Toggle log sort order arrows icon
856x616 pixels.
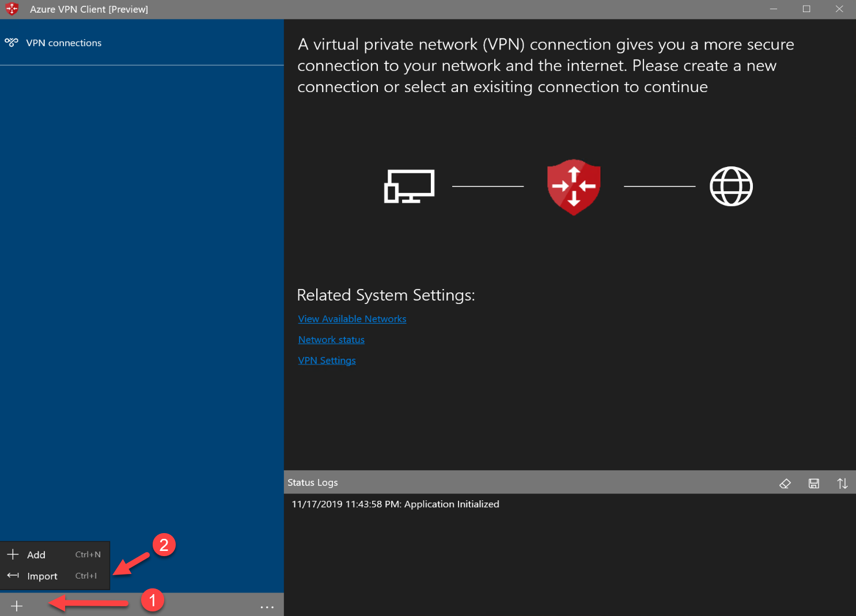point(842,484)
